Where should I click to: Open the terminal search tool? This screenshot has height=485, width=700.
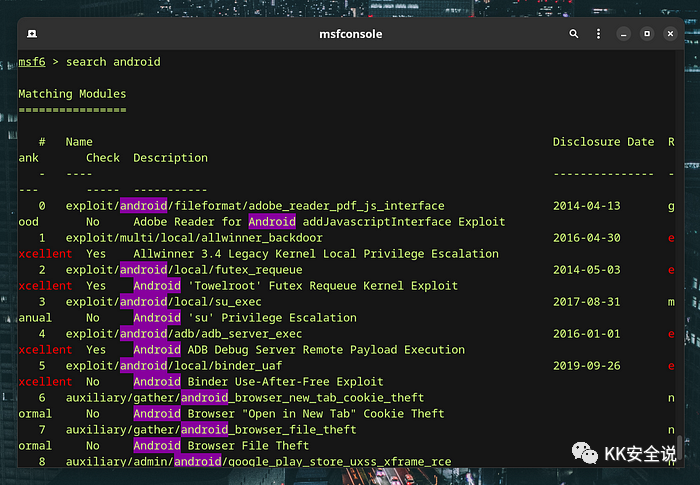574,34
